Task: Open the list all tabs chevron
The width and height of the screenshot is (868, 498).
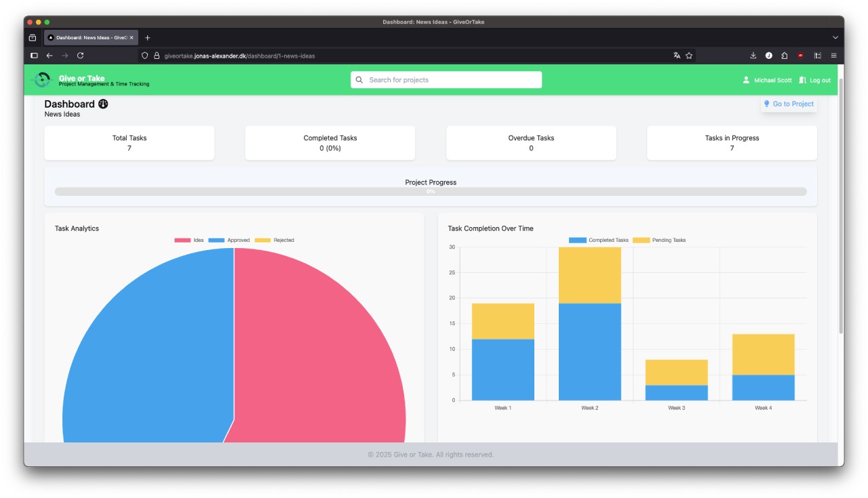Action: pyautogui.click(x=835, y=38)
